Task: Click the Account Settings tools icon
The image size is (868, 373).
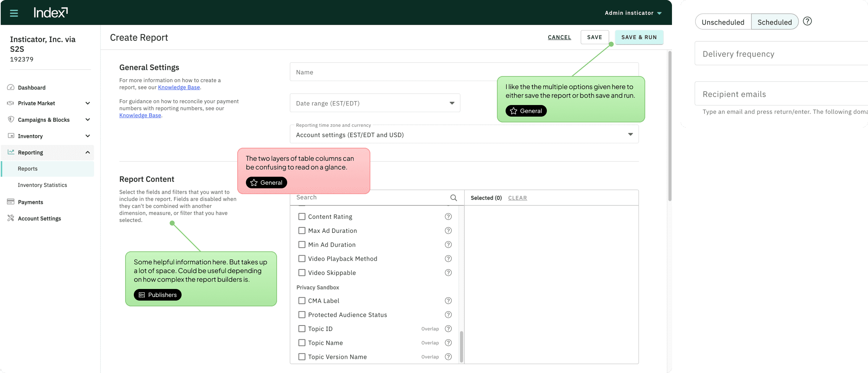Action: (11, 218)
